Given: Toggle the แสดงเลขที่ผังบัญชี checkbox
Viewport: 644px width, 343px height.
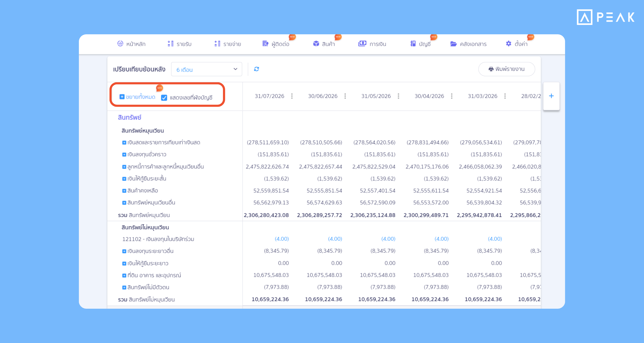Looking at the screenshot, I should click(164, 98).
